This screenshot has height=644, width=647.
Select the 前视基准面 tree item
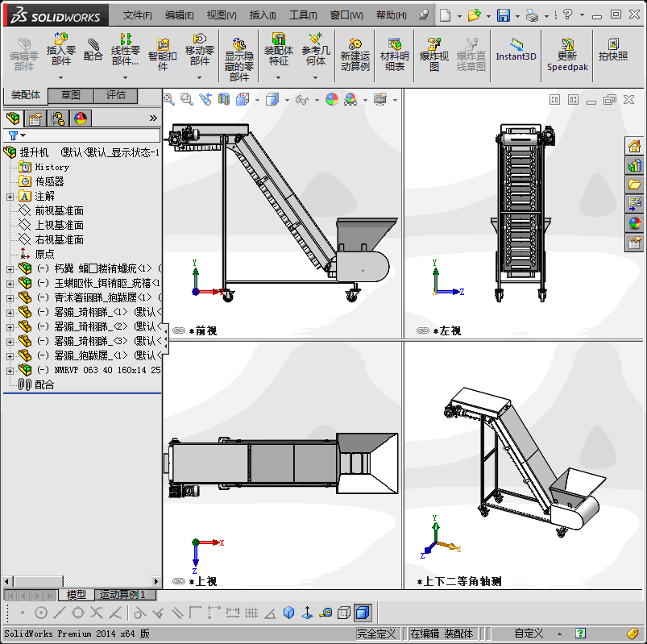tap(59, 211)
